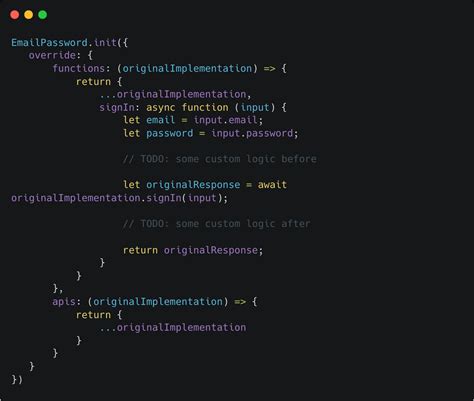Screen dimensions: 474x401
Task: Click the originalResponse variable after let
Action: [193, 185]
